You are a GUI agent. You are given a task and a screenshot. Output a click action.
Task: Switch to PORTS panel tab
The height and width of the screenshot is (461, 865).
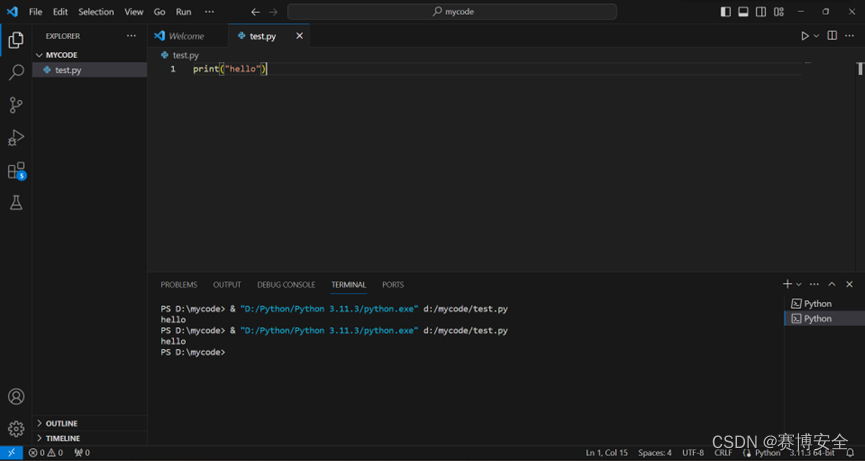[393, 285]
